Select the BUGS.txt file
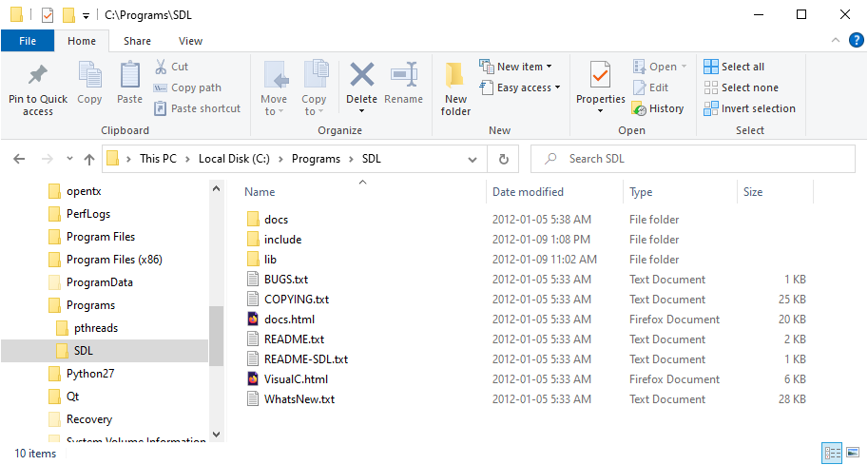 [278, 280]
